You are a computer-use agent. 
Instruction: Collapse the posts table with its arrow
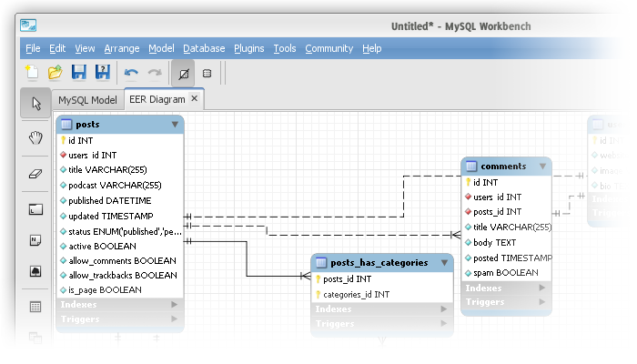coord(175,125)
